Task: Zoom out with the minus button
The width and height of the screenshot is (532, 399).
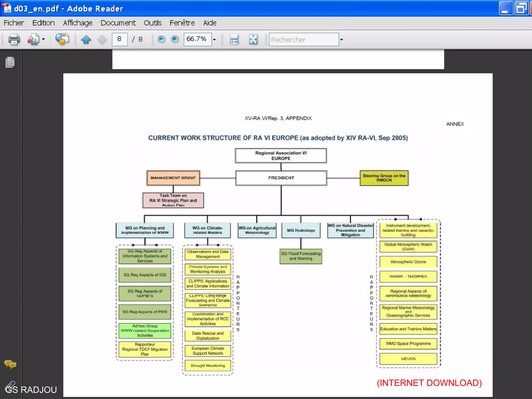Action: tap(161, 39)
